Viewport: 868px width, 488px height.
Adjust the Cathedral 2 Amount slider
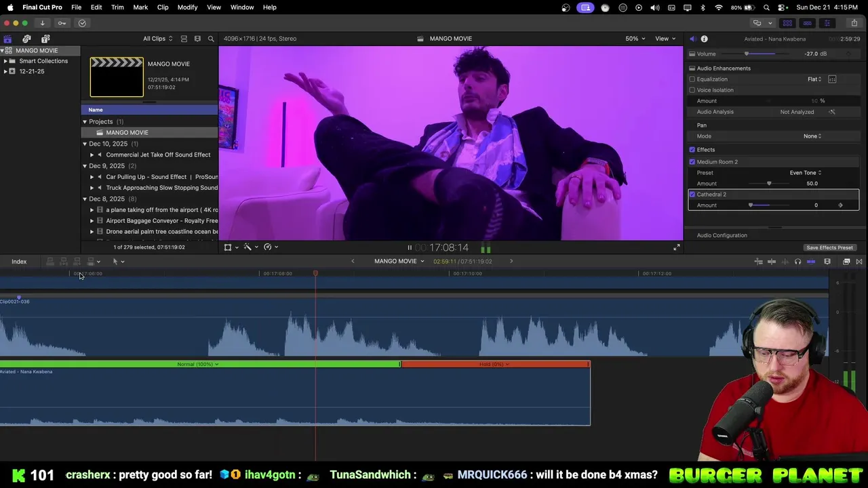pyautogui.click(x=751, y=205)
